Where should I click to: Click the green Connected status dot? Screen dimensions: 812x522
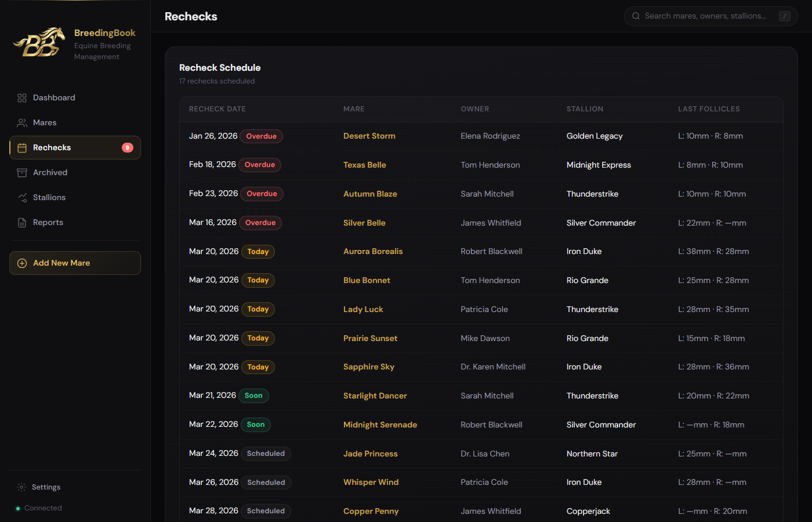coord(18,509)
